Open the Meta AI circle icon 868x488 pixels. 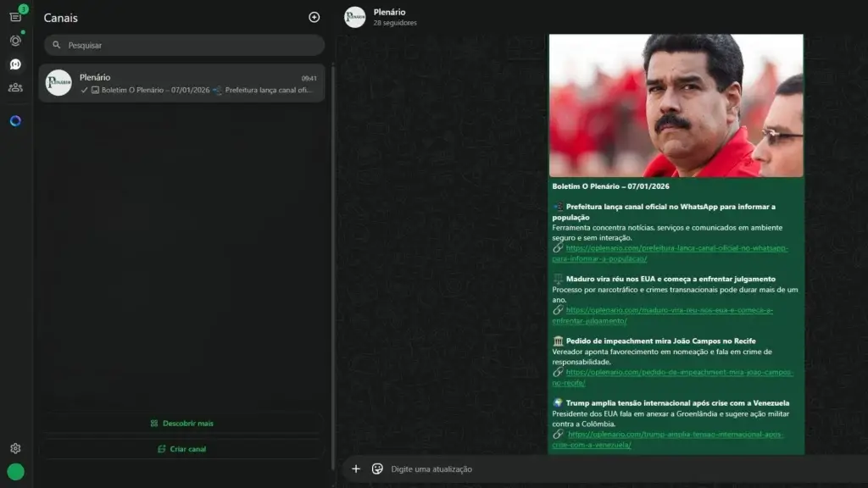(x=15, y=121)
